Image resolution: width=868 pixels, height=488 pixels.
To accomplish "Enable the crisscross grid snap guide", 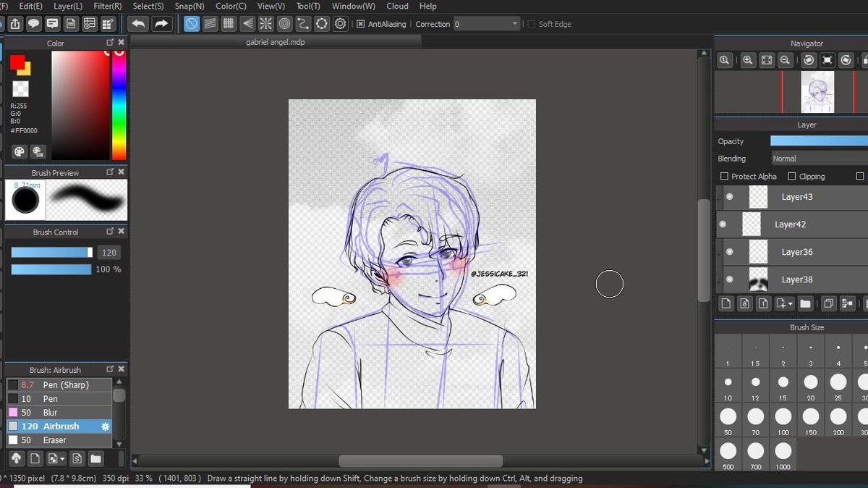I will click(229, 24).
